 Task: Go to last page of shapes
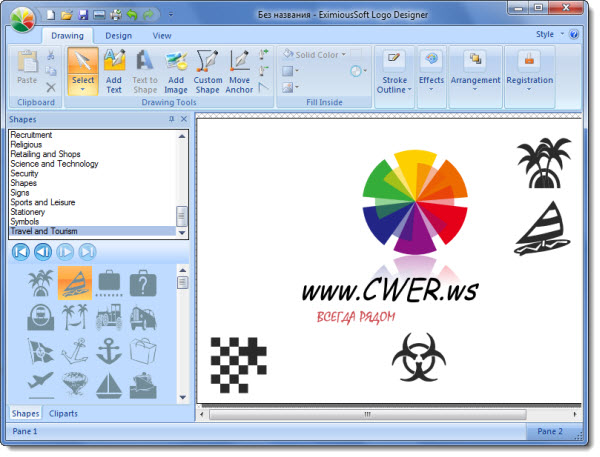[x=87, y=252]
